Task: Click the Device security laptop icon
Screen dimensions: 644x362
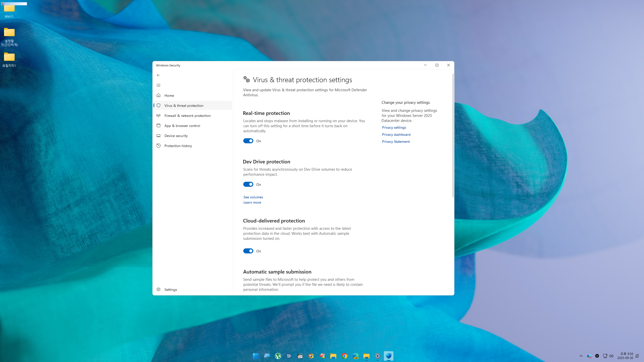Action: click(x=158, y=135)
